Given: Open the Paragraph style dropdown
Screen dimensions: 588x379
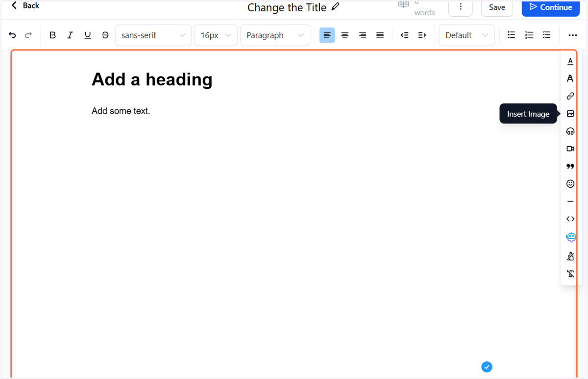Looking at the screenshot, I should click(x=275, y=35).
